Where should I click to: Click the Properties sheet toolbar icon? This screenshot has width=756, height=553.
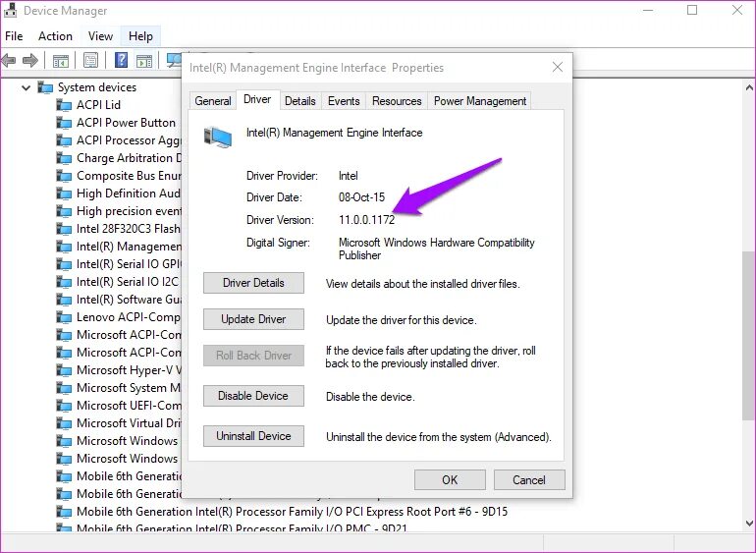90,60
